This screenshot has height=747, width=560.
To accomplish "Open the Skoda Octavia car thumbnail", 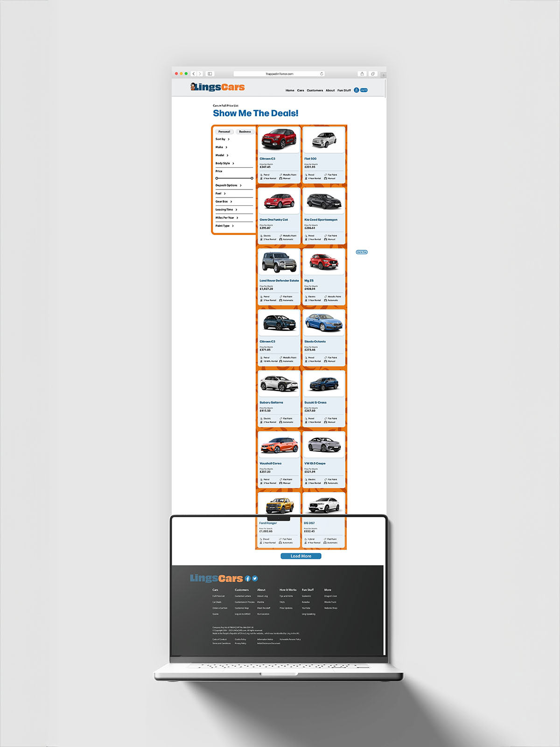I will point(324,322).
